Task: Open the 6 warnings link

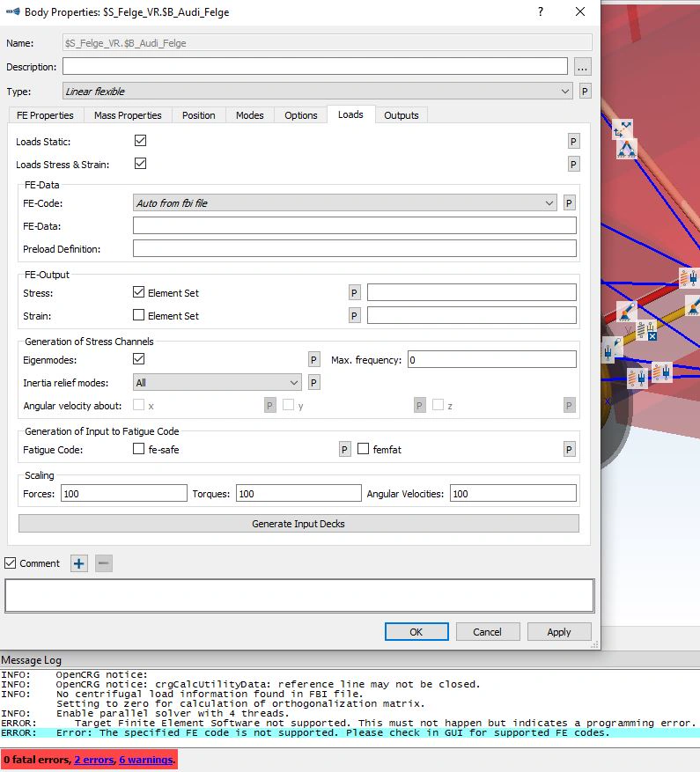Action: [x=146, y=760]
